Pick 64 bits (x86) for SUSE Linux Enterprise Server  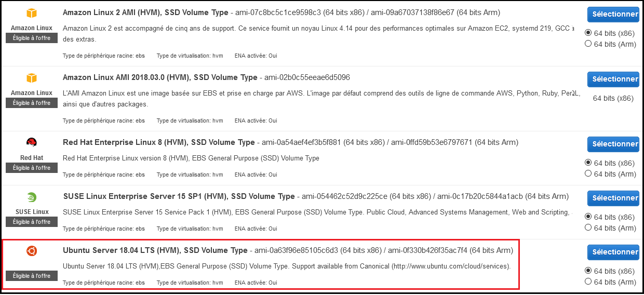click(x=588, y=217)
